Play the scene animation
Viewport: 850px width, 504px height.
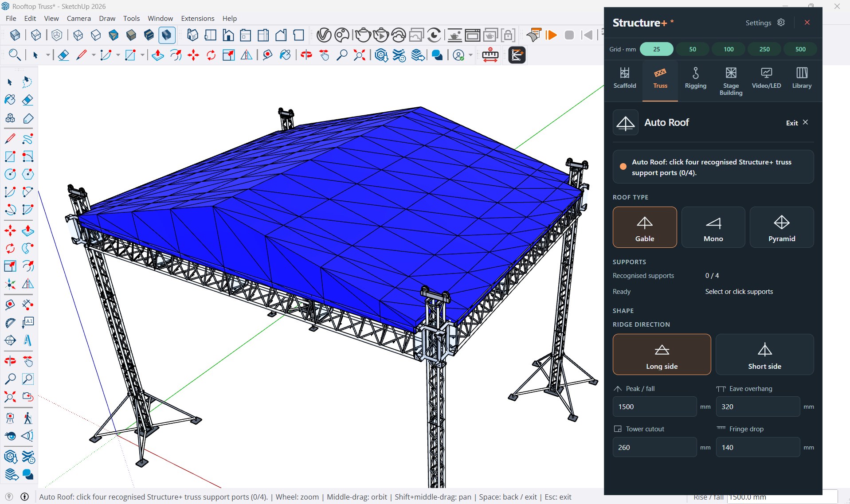tap(551, 35)
